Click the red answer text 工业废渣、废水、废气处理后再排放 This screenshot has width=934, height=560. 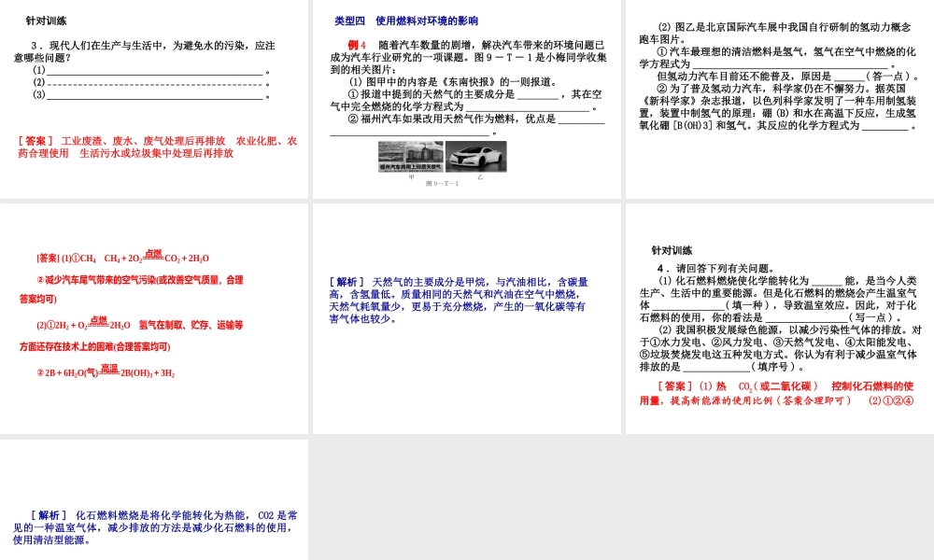pos(143,141)
